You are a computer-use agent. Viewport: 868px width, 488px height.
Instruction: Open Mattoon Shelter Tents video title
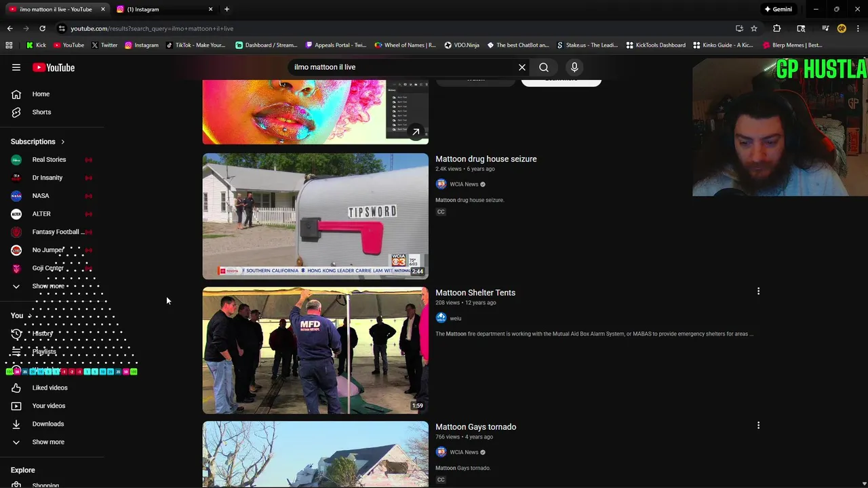[475, 293]
